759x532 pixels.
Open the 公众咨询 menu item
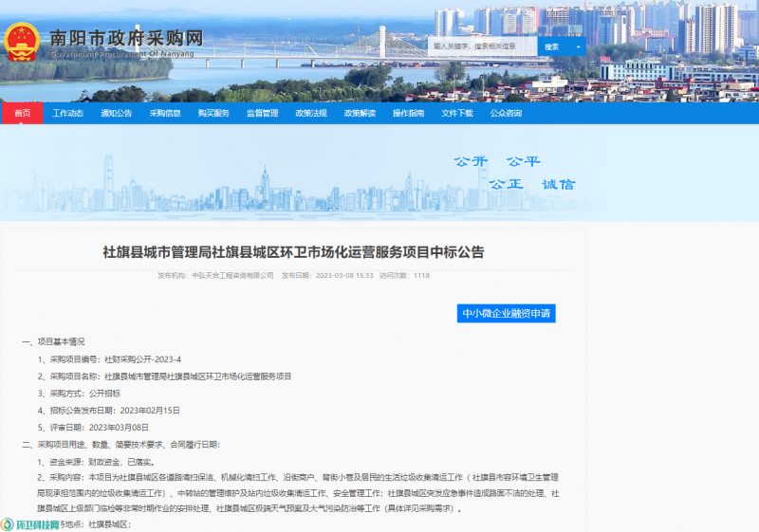tap(506, 114)
